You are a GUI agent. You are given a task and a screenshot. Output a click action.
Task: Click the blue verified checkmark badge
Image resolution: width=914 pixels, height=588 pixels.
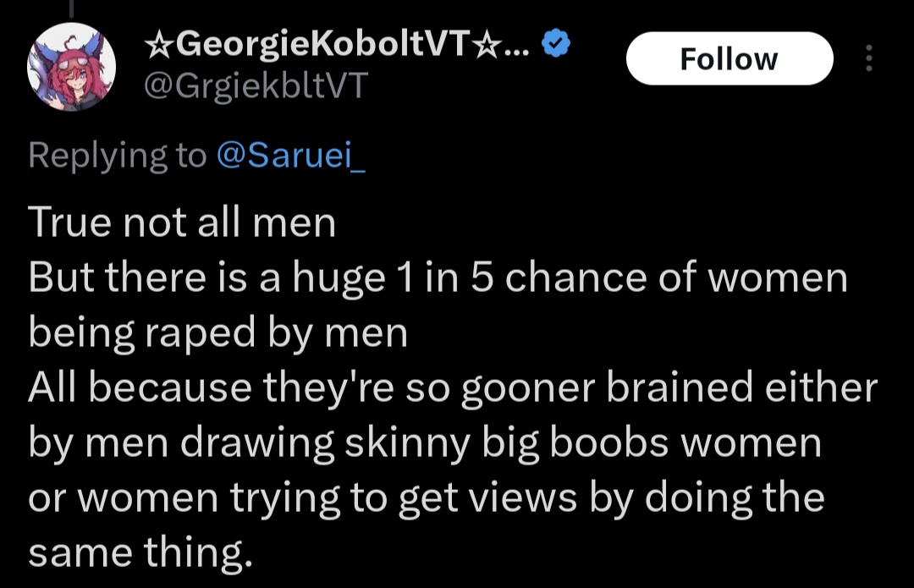(554, 45)
